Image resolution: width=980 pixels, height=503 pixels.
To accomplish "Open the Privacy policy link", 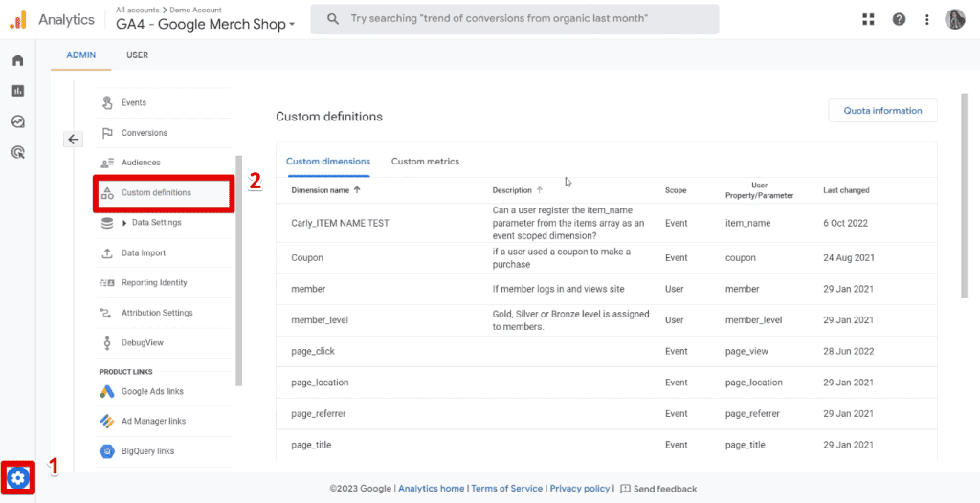I will 579,489.
